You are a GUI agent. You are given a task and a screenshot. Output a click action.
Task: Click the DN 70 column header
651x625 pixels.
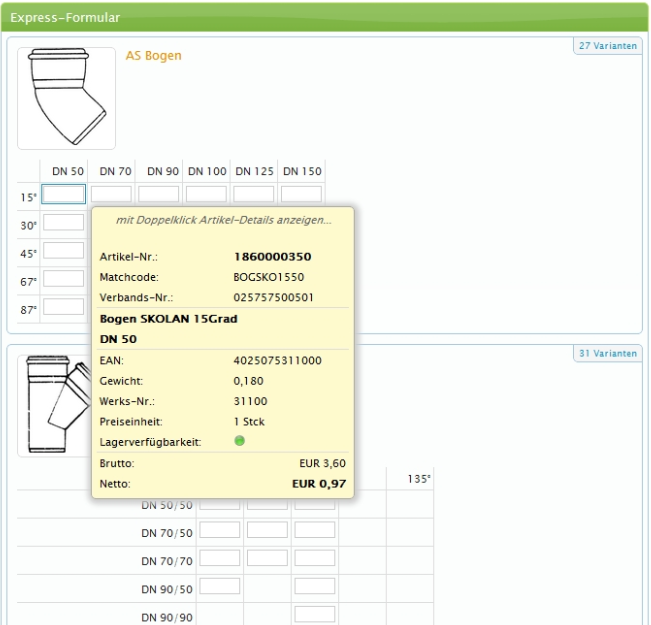(115, 171)
